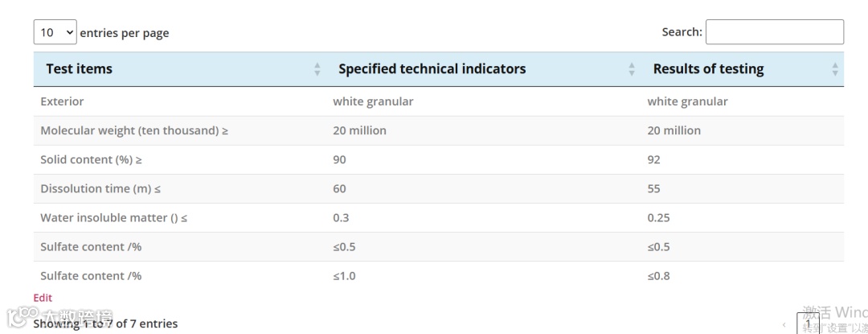The height and width of the screenshot is (334, 868).
Task: Open the entries per page dropdown
Action: click(x=55, y=32)
